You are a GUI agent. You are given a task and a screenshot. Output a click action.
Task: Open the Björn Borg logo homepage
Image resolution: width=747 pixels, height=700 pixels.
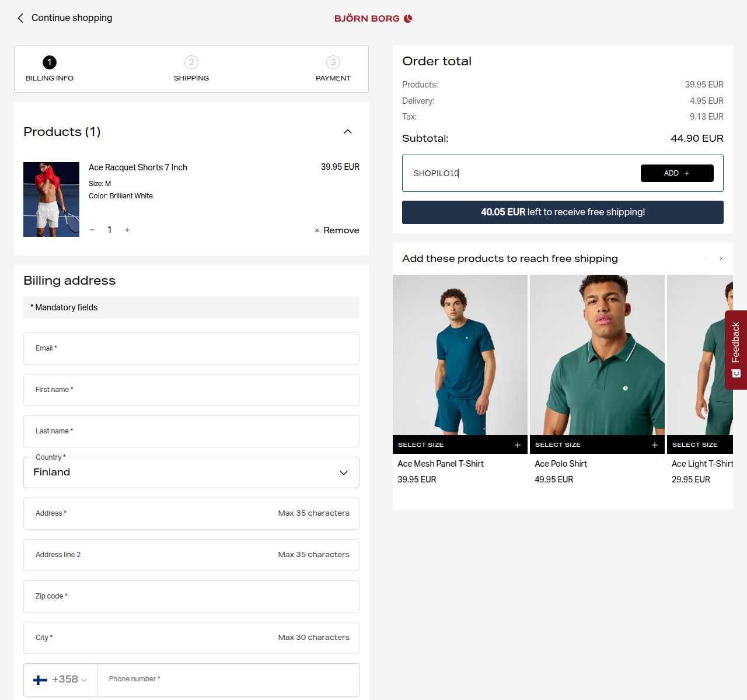[x=373, y=19]
